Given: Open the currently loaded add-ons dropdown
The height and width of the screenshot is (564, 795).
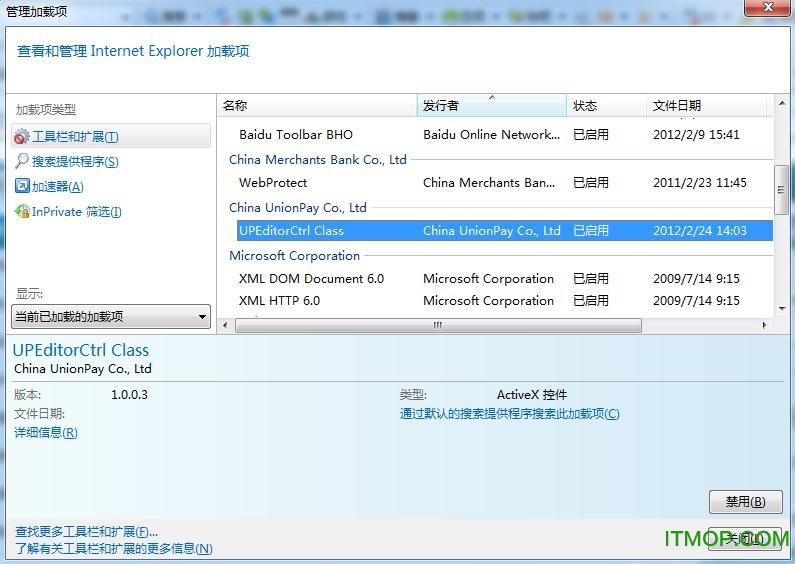Looking at the screenshot, I should click(x=111, y=317).
